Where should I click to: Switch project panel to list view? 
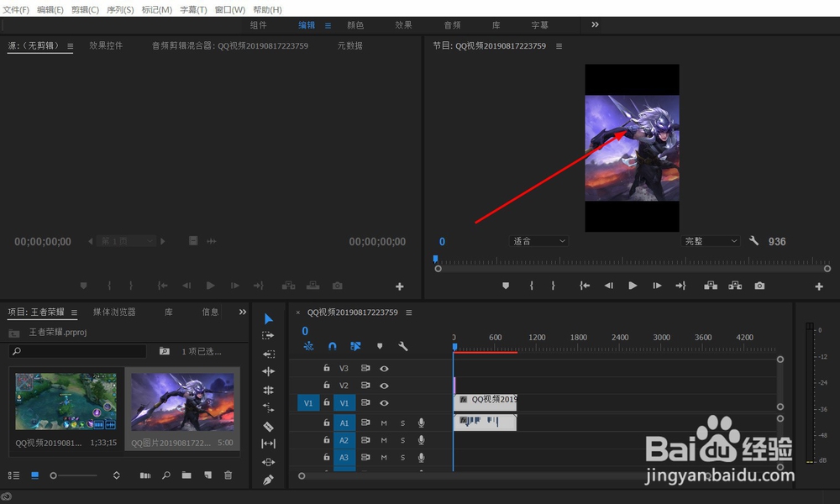pos(13,475)
